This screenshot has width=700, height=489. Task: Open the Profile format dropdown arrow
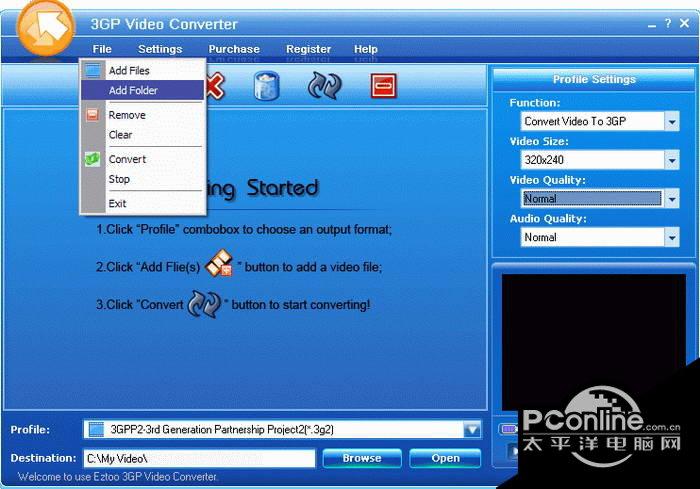coord(472,430)
